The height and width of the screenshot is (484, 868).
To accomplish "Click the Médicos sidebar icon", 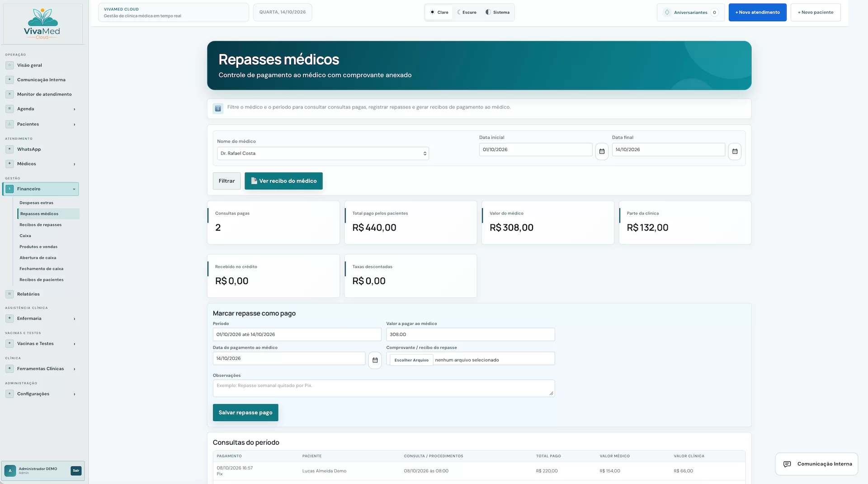I will coord(9,164).
